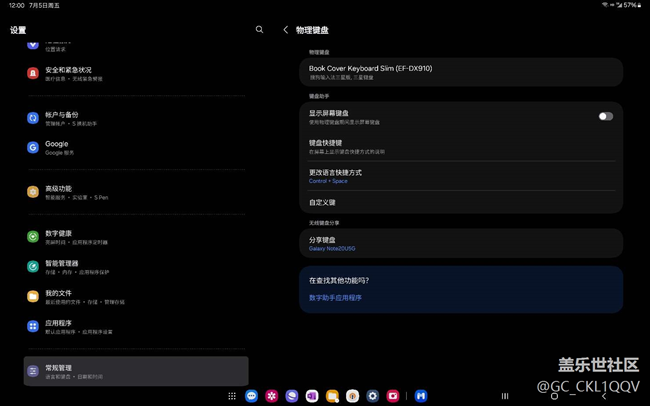
Task: Open the settings search magnifier icon
Action: pyautogui.click(x=260, y=30)
